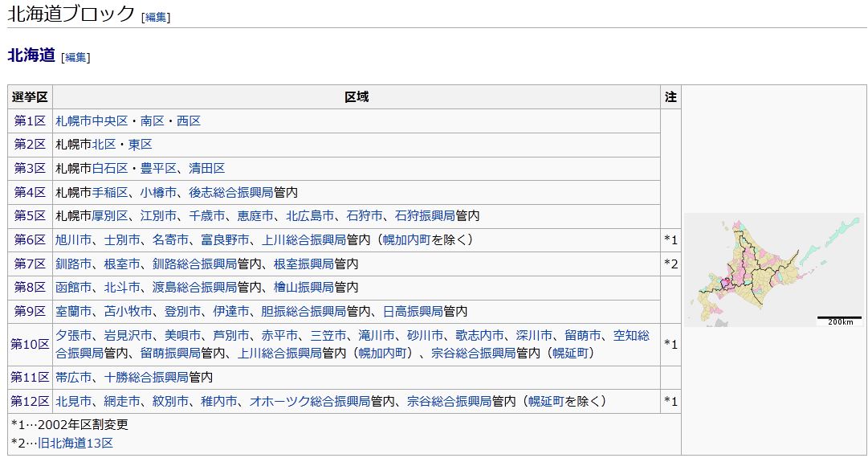
Task: Follow 伊達市 link
Action: (231, 311)
